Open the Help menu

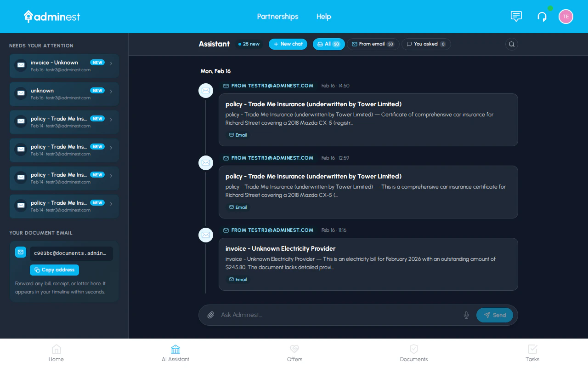tap(324, 17)
